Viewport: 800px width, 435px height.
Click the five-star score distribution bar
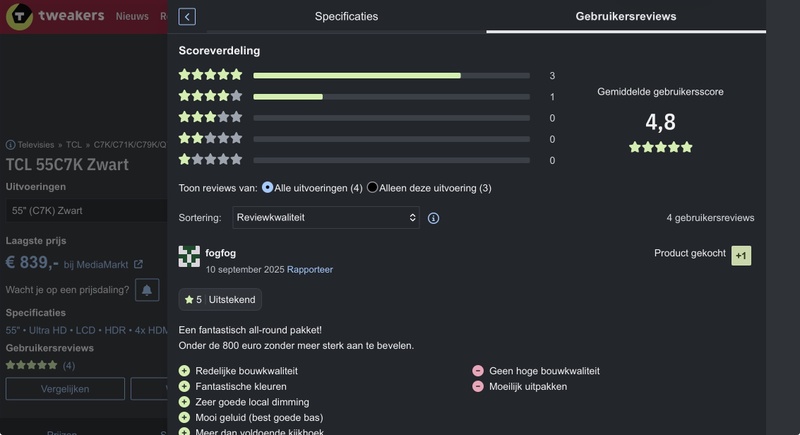click(x=391, y=75)
